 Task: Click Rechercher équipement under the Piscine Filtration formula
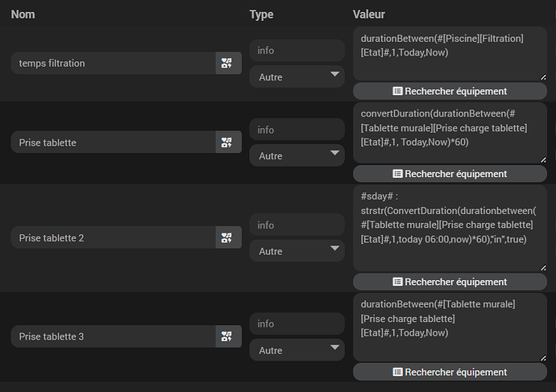450,91
